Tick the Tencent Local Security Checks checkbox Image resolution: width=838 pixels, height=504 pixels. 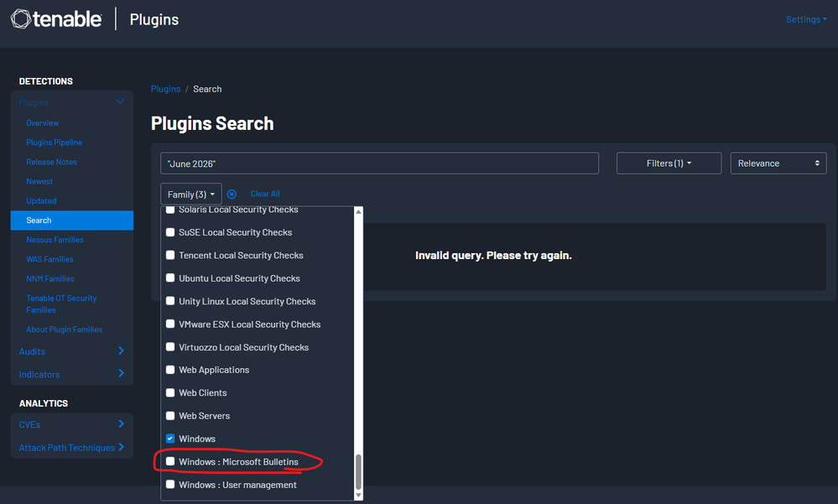[170, 255]
